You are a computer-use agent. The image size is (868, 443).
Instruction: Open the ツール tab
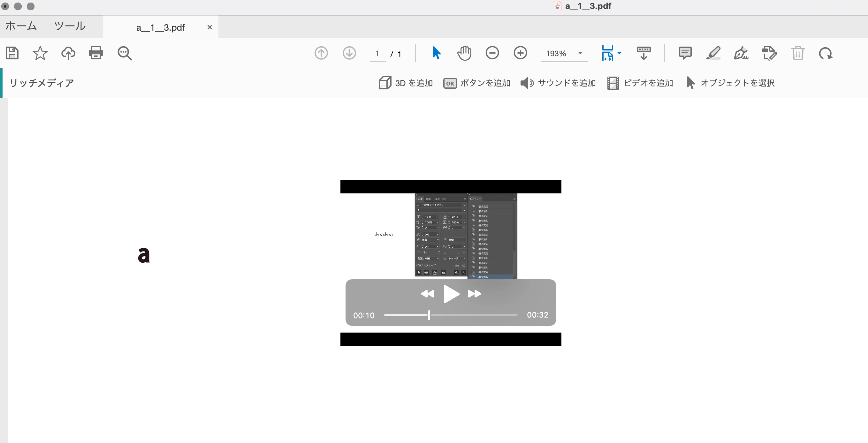tap(70, 26)
